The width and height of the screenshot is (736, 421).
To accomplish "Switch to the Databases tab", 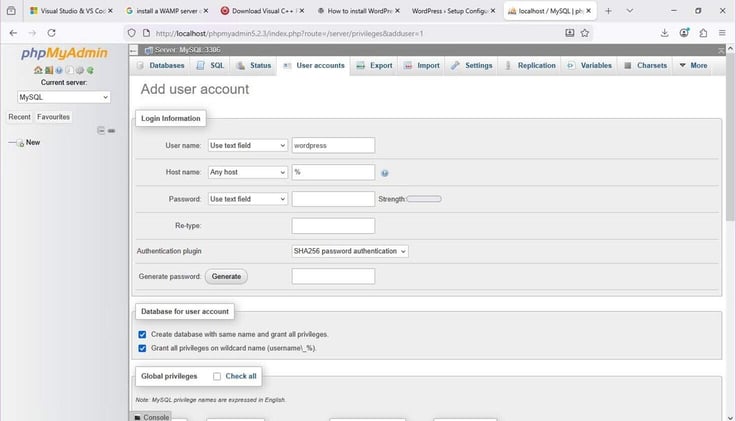I will point(161,66).
